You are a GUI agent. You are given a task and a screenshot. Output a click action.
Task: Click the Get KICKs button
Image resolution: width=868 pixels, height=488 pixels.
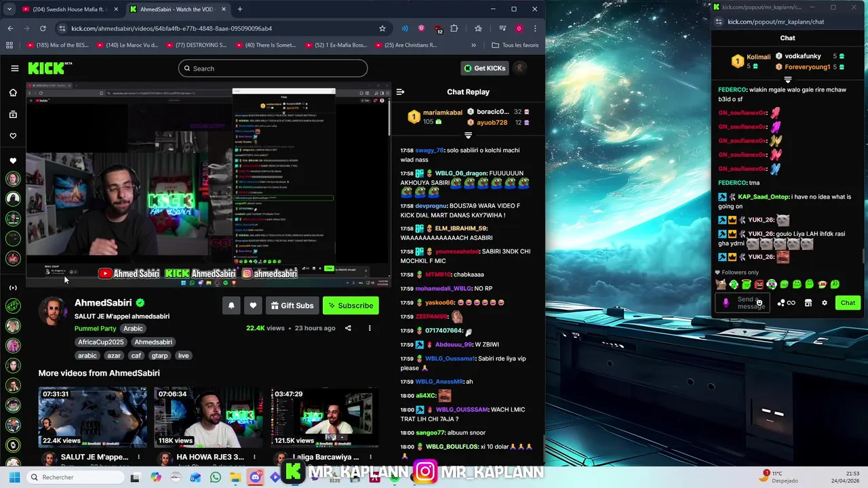coord(485,68)
